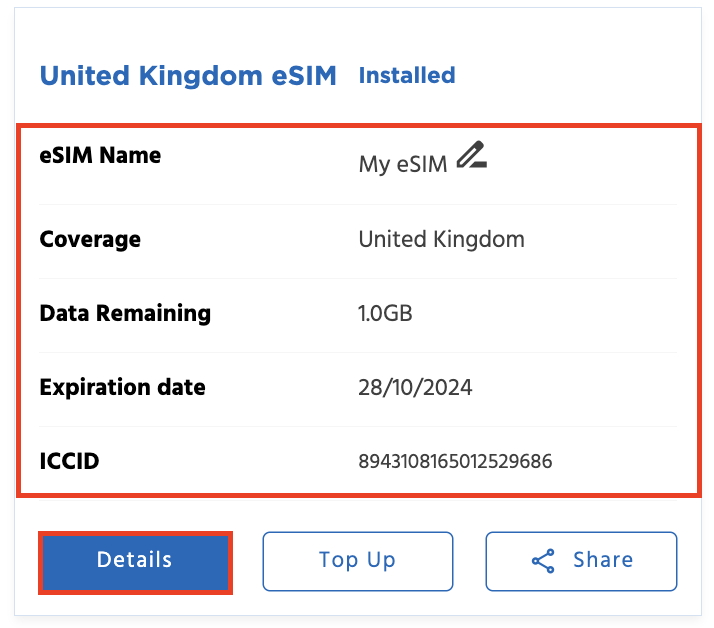Select the ICCID number 8943108165012529686

pos(455,461)
